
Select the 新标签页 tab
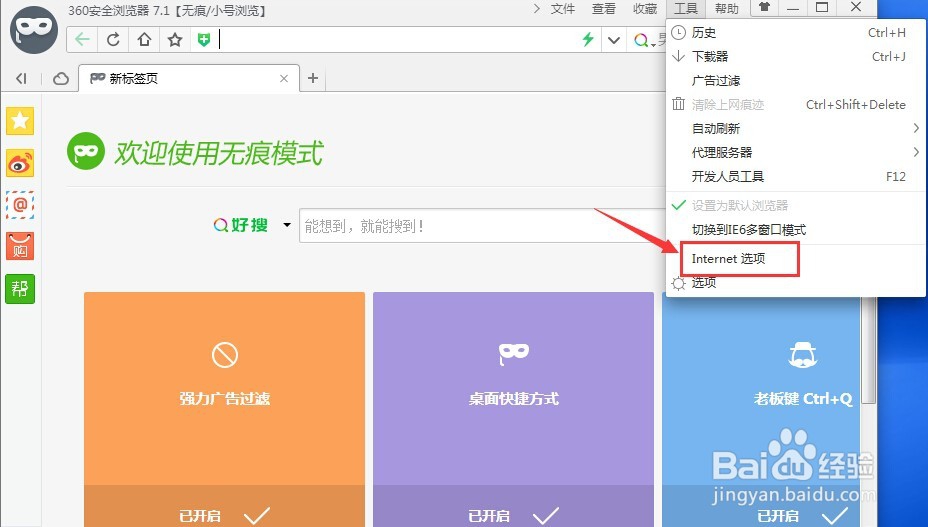point(189,78)
